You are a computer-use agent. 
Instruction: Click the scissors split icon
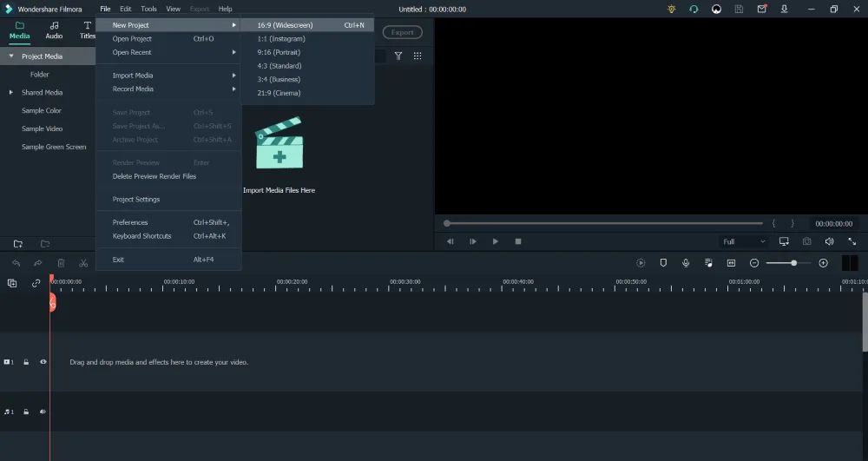pyautogui.click(x=83, y=263)
